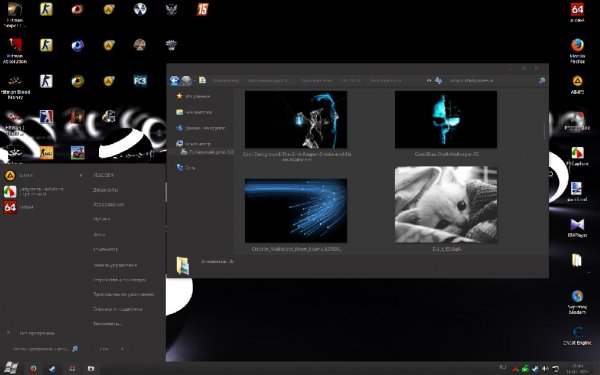Open the red "15" game desktop icon
This screenshot has width=600, height=375.
coord(202,9)
